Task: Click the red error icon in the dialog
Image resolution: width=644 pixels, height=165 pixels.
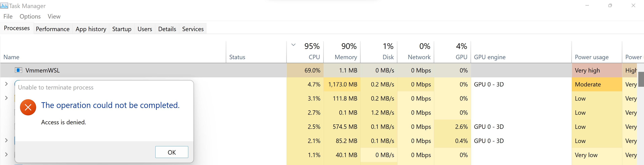Action: point(28,107)
